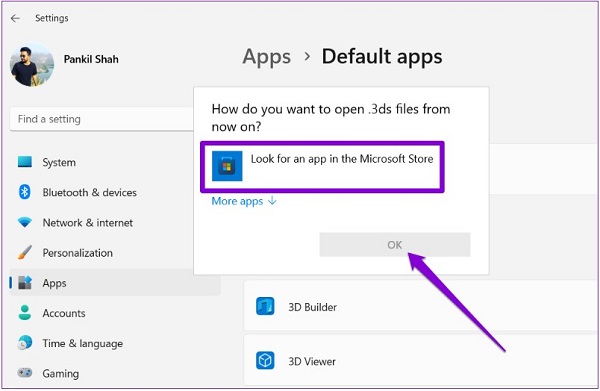The image size is (600, 391).
Task: Click the Gaming controller icon
Action: [25, 373]
